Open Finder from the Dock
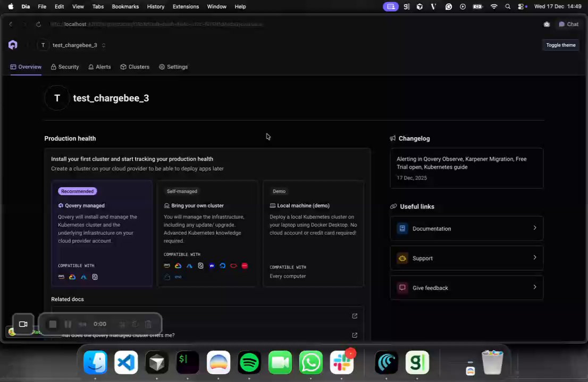Image resolution: width=588 pixels, height=382 pixels. tap(95, 362)
